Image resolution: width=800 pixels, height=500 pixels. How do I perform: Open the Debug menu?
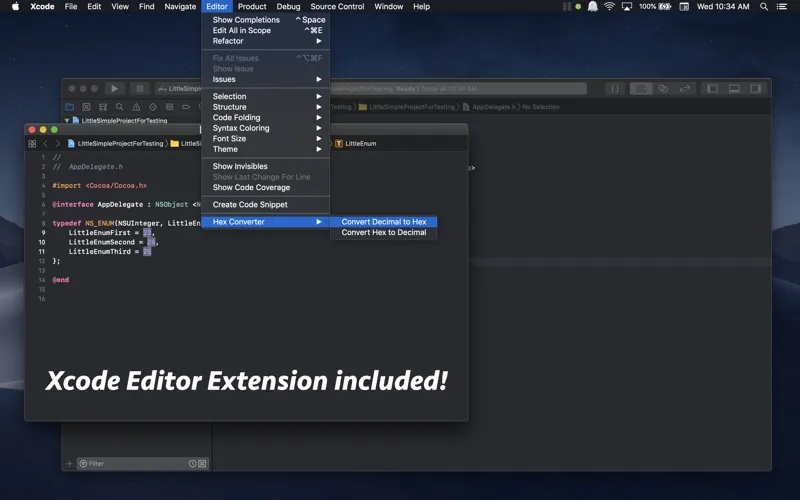(288, 7)
